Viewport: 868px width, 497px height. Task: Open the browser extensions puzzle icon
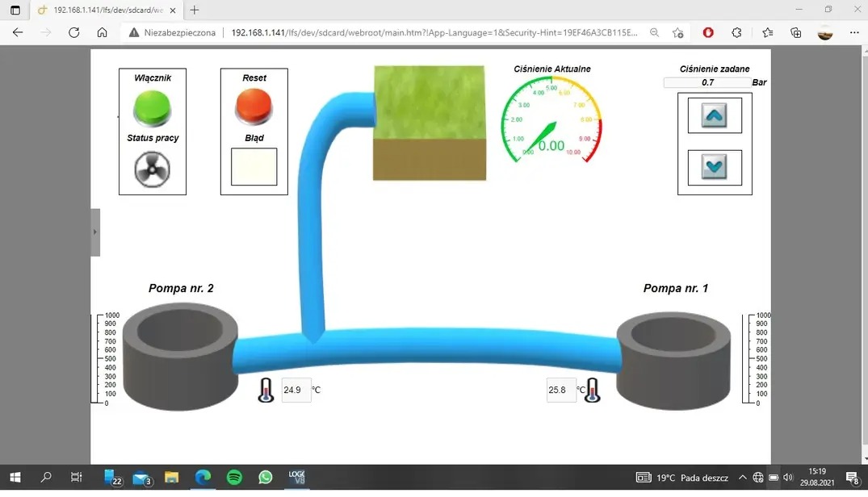[736, 33]
